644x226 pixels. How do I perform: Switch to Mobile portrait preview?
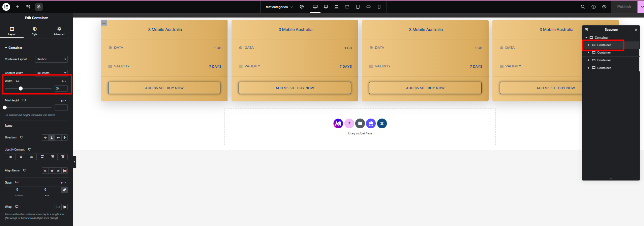coord(379,7)
